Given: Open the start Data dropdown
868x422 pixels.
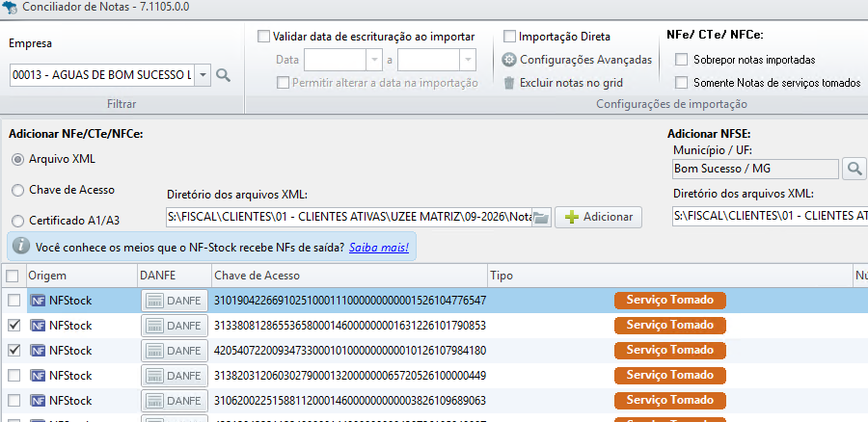Looking at the screenshot, I should pyautogui.click(x=375, y=60).
